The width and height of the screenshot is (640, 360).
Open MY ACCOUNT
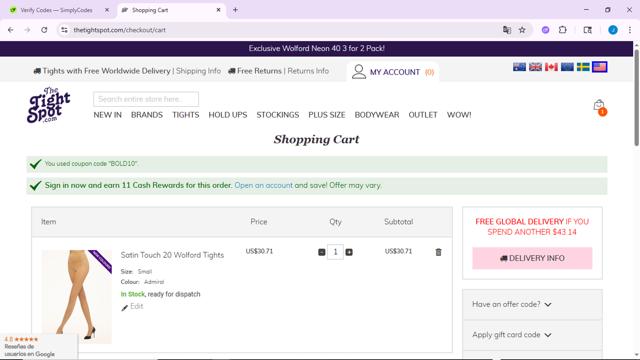(x=393, y=72)
